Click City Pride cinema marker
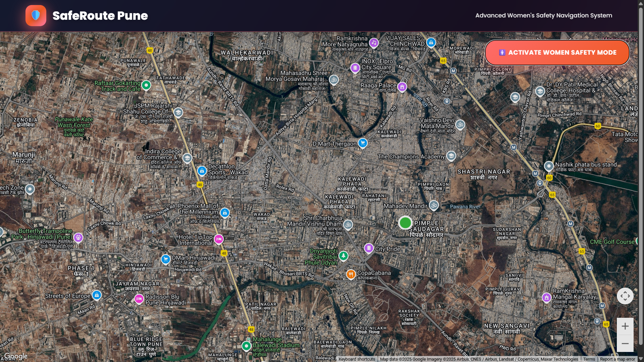The height and width of the screenshot is (362, 644). [x=369, y=248]
